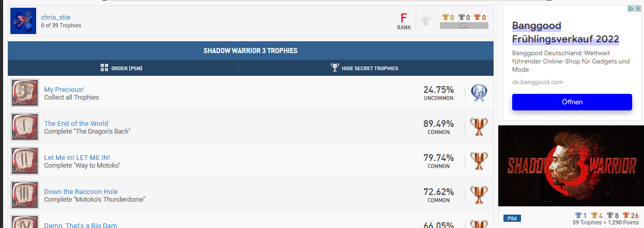Click the ad info triangle icon

pyautogui.click(x=631, y=9)
